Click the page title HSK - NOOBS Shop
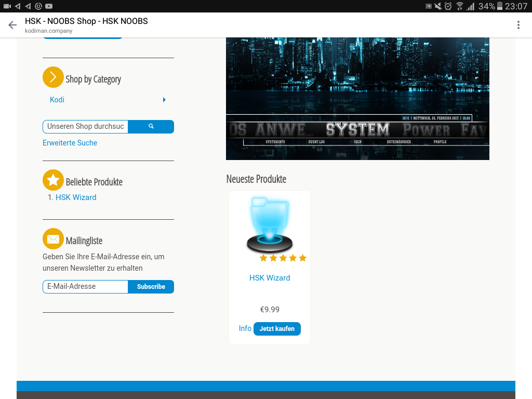 86,21
